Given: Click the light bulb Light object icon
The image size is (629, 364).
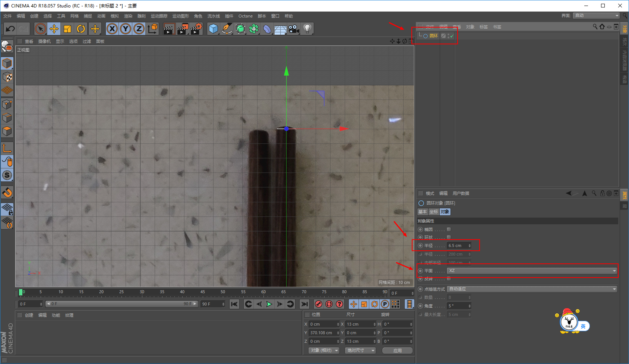Looking at the screenshot, I should coord(307,29).
